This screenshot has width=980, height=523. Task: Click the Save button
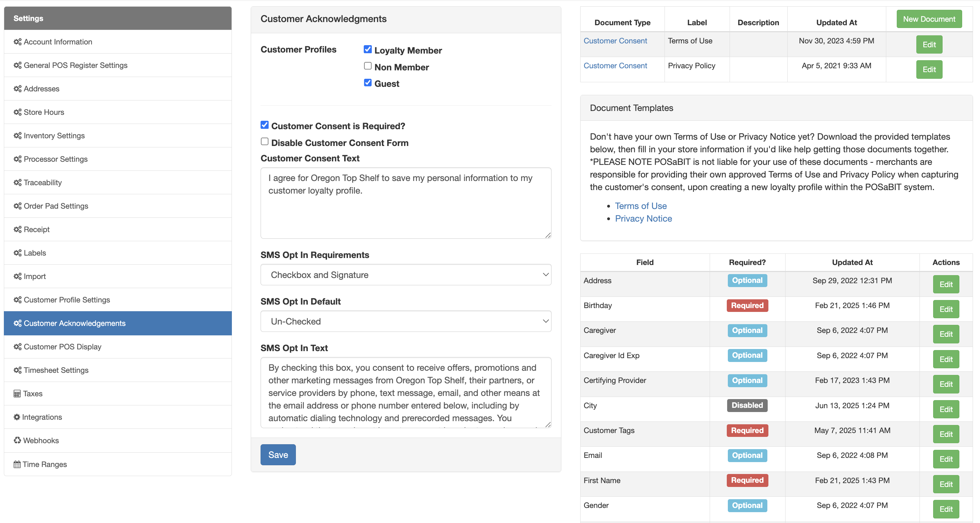(278, 454)
